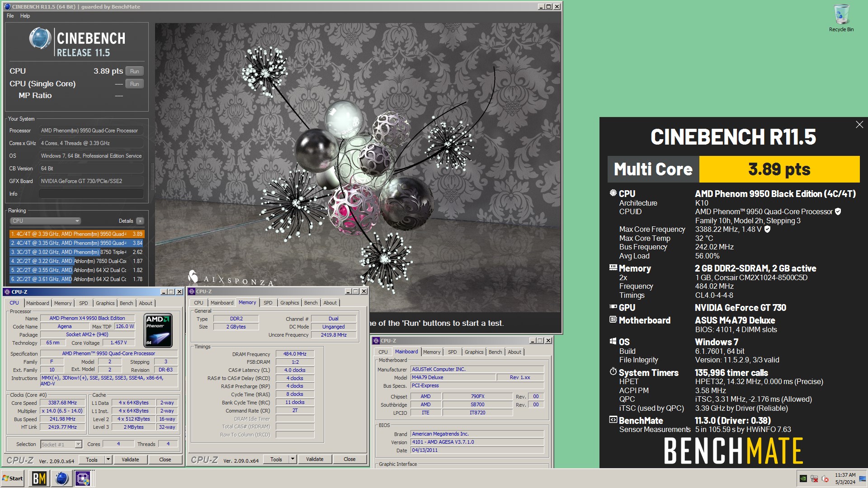Click Close button in first CPU-Z window
Screen dimensions: 868x488
(165, 460)
